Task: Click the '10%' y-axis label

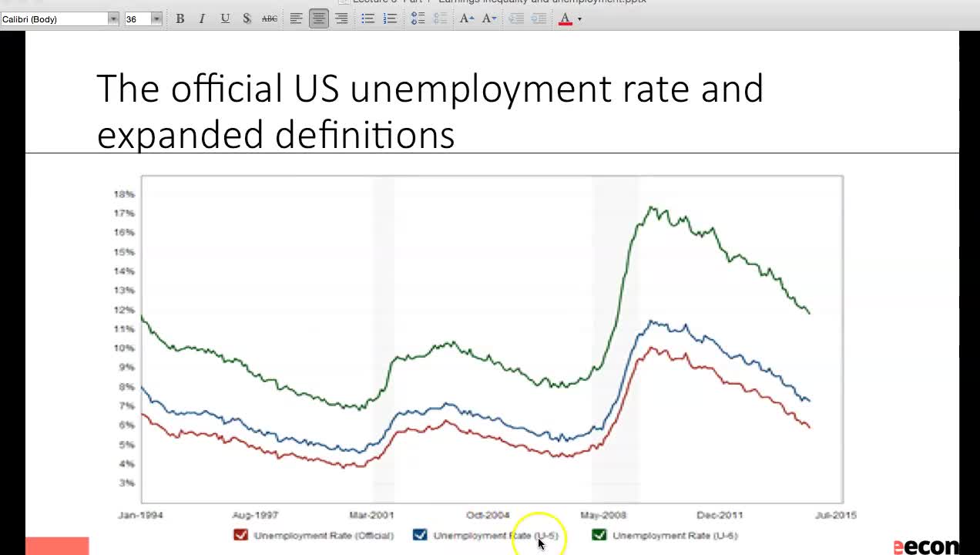Action: 124,348
